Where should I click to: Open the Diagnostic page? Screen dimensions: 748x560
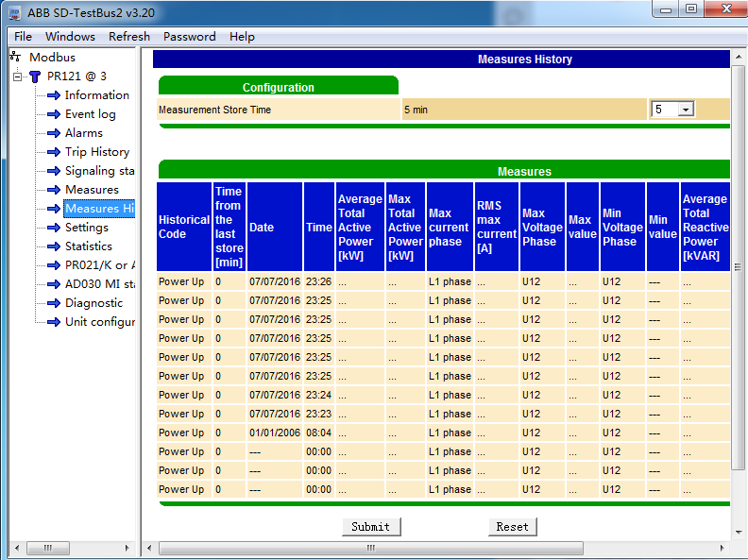pyautogui.click(x=93, y=303)
